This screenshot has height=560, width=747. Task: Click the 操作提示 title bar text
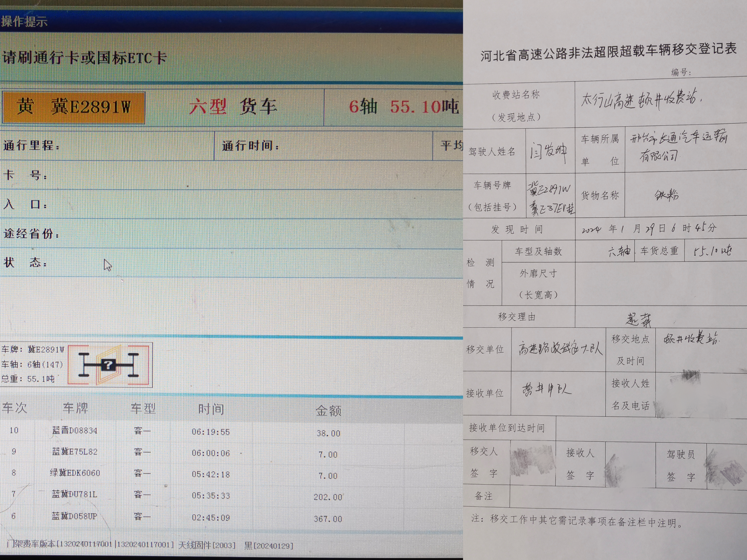[x=24, y=22]
